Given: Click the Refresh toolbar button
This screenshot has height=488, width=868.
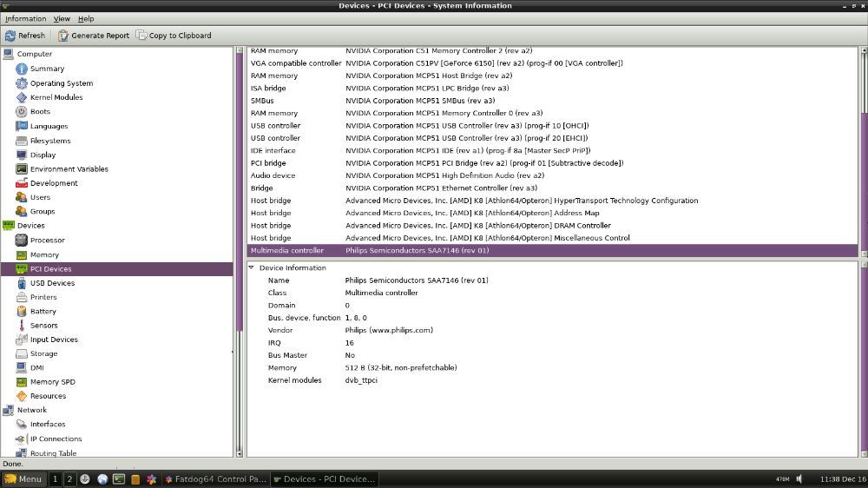Looking at the screenshot, I should pos(25,36).
